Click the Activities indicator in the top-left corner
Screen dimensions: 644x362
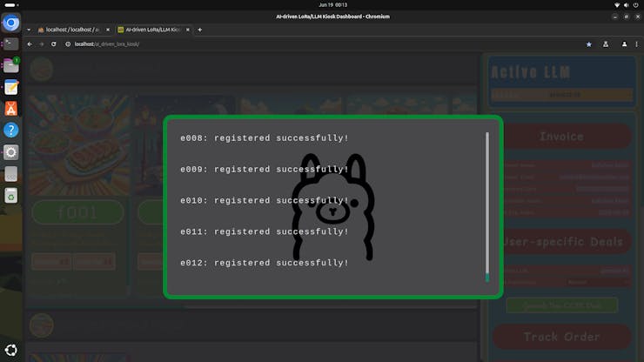pos(11,5)
